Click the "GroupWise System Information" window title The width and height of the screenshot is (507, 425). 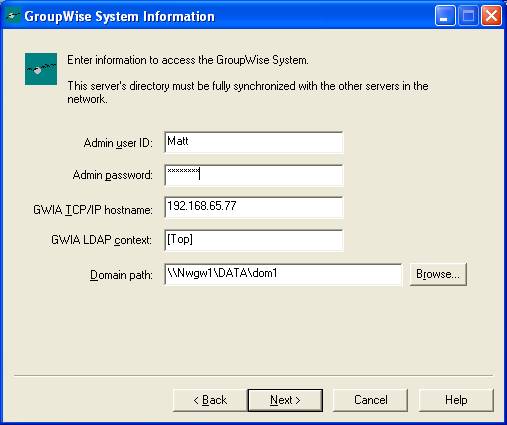pyautogui.click(x=119, y=16)
